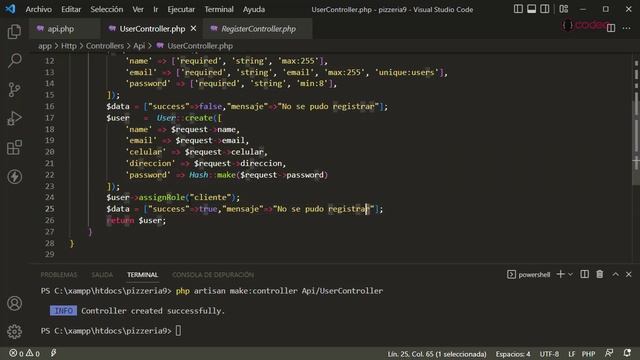Maximize the panel with up chevron
This screenshot has height=360, width=640.
coord(615,274)
